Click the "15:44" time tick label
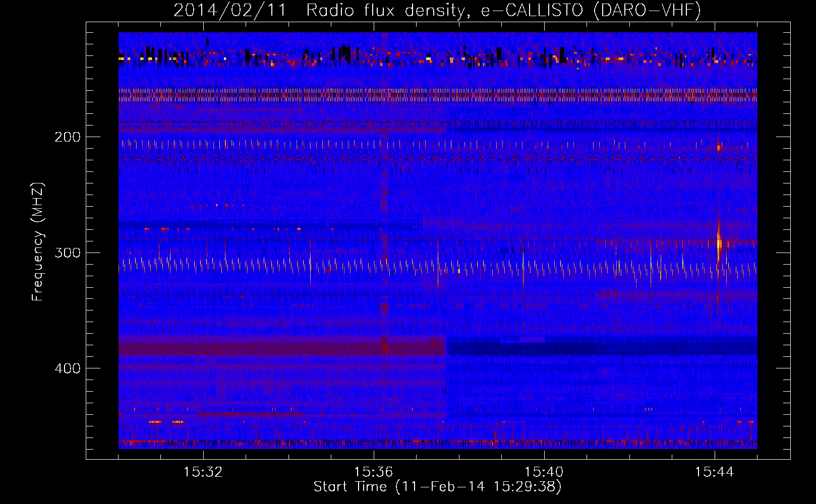 715,472
